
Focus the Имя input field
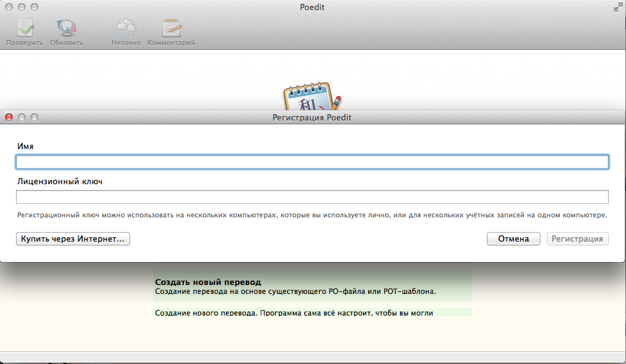pos(312,162)
